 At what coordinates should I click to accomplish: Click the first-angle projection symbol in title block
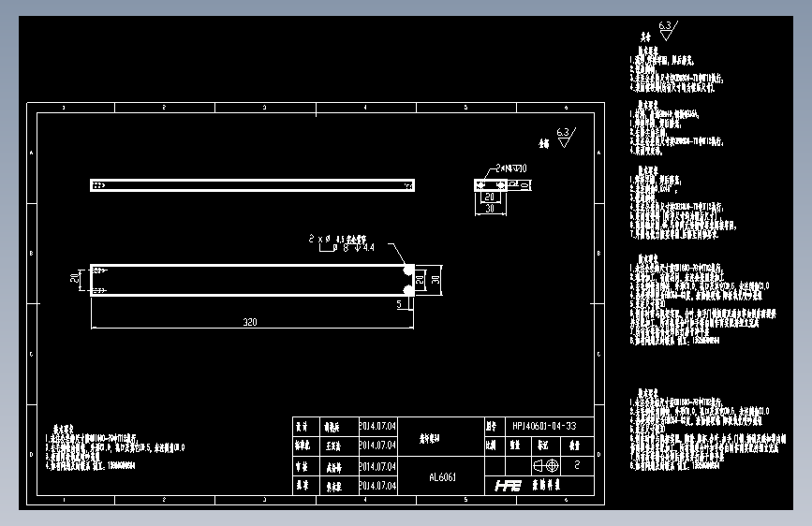546,466
